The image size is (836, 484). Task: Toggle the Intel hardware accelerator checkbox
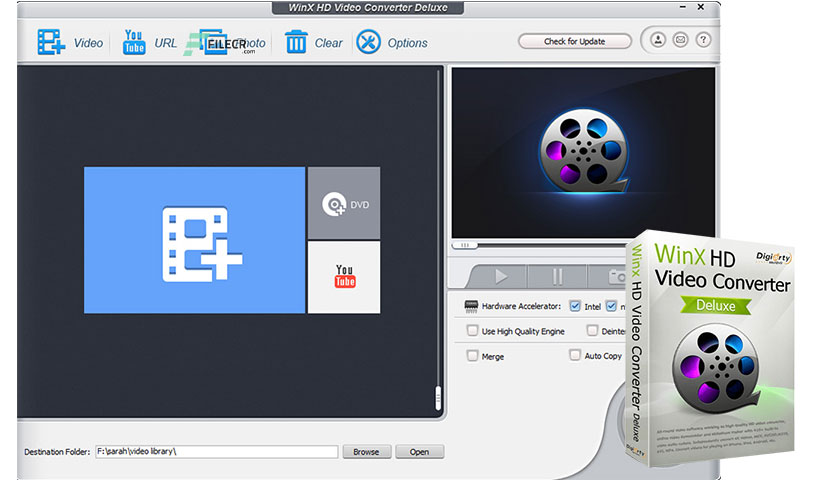[575, 306]
